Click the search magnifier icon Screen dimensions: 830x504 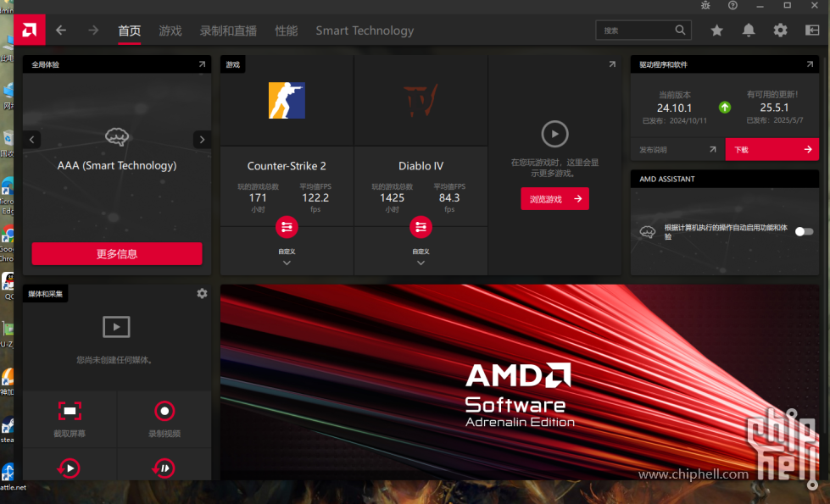pyautogui.click(x=680, y=30)
